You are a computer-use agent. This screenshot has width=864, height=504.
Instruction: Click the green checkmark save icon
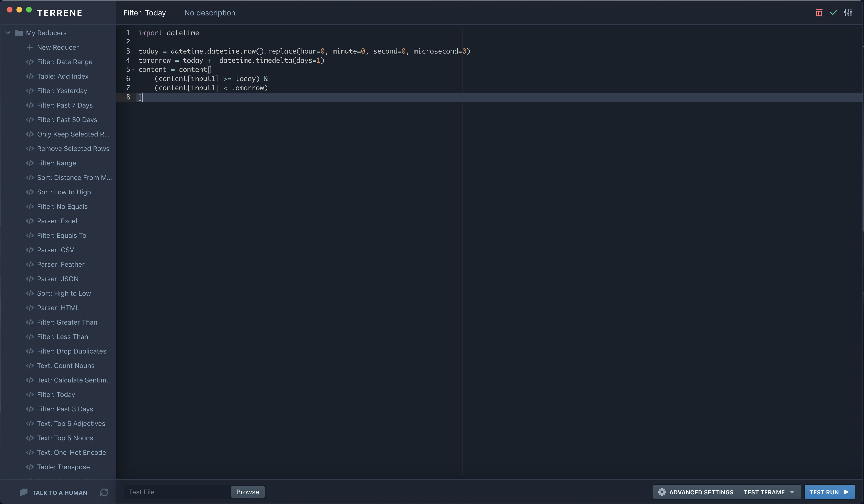point(833,13)
